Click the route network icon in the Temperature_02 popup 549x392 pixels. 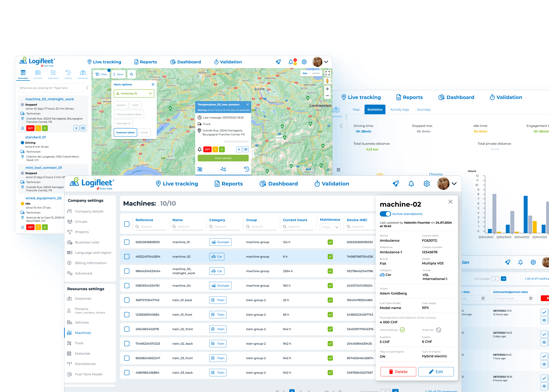pyautogui.click(x=223, y=169)
